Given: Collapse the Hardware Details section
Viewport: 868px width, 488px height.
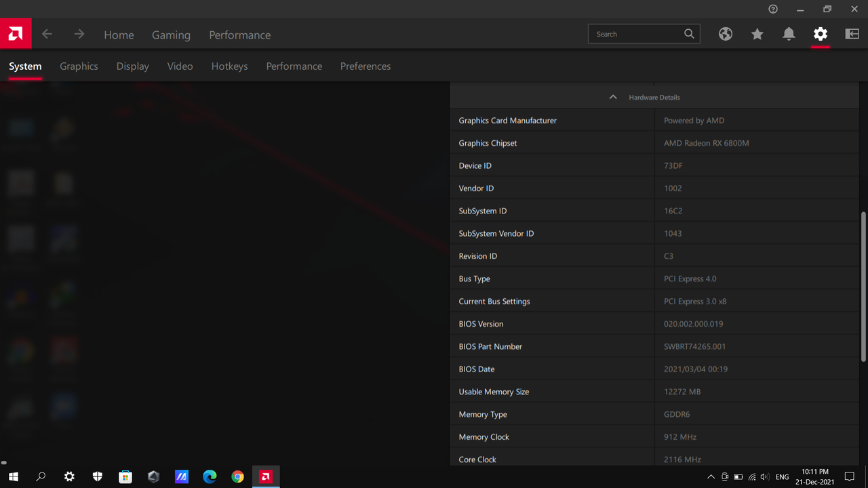Looking at the screenshot, I should [612, 97].
